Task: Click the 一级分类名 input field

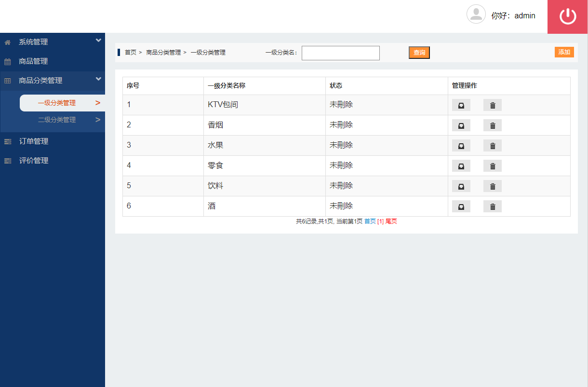Action: [x=340, y=53]
